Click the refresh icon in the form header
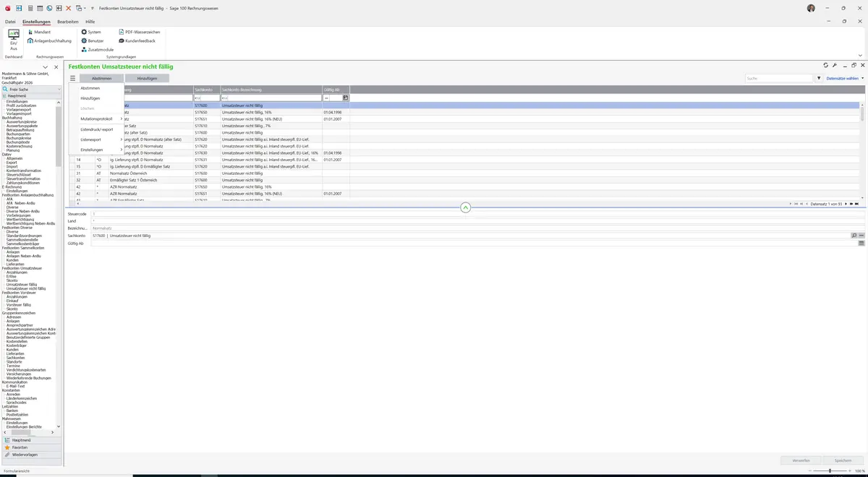 click(826, 66)
